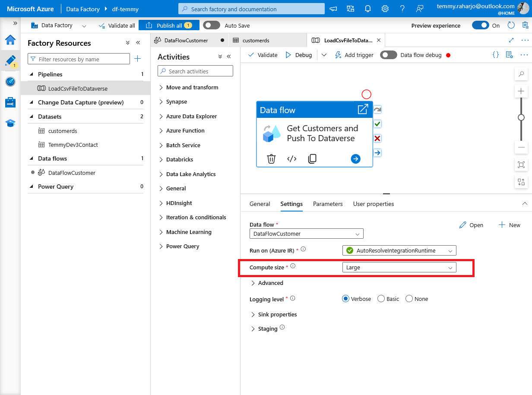Click the auto align layout icon

pos(521,182)
